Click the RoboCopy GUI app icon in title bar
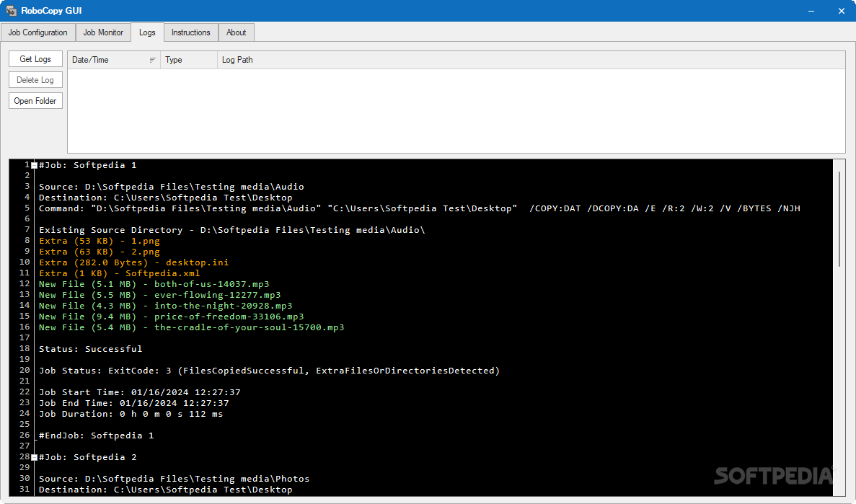The image size is (856, 504). pos(11,11)
